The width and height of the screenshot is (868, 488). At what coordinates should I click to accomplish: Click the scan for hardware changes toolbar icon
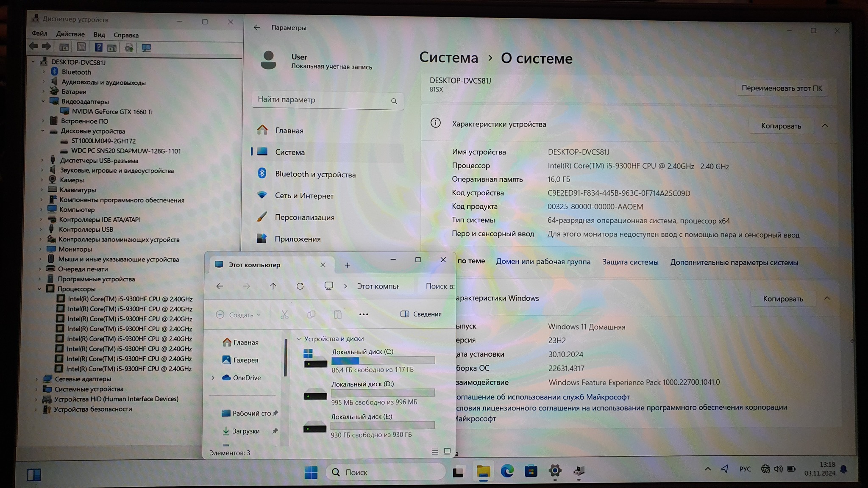(146, 48)
